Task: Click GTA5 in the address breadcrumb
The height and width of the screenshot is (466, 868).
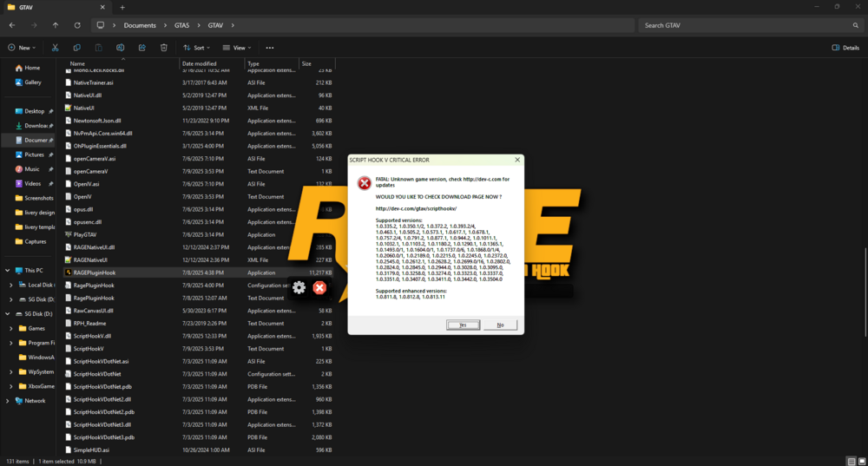Action: pos(181,25)
